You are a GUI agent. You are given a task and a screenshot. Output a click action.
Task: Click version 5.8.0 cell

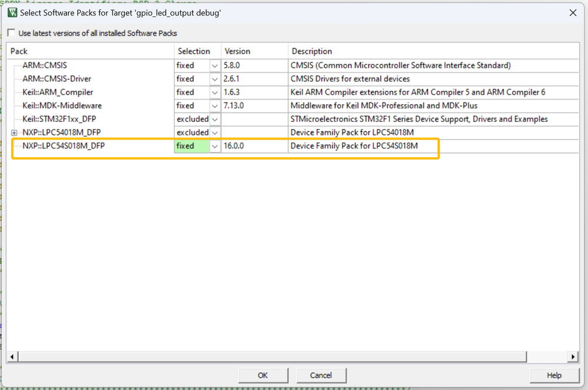click(255, 65)
